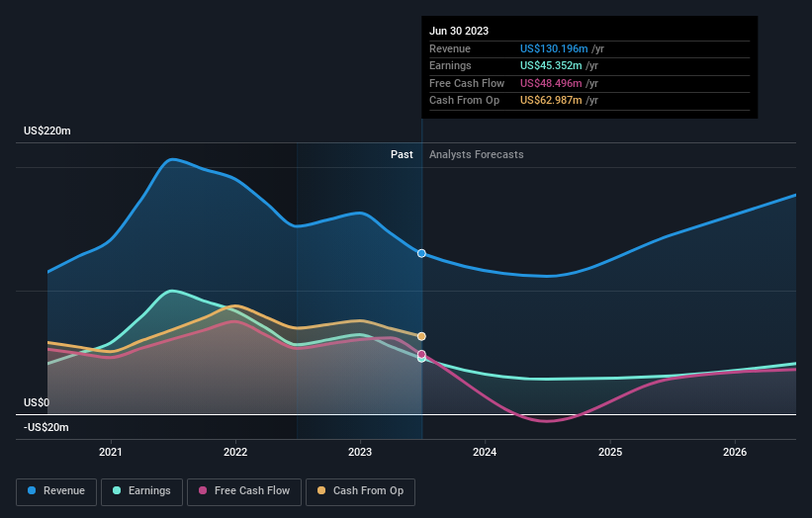This screenshot has height=518, width=812.
Task: Toggle the Cash From Op legend button
Action: tap(360, 491)
